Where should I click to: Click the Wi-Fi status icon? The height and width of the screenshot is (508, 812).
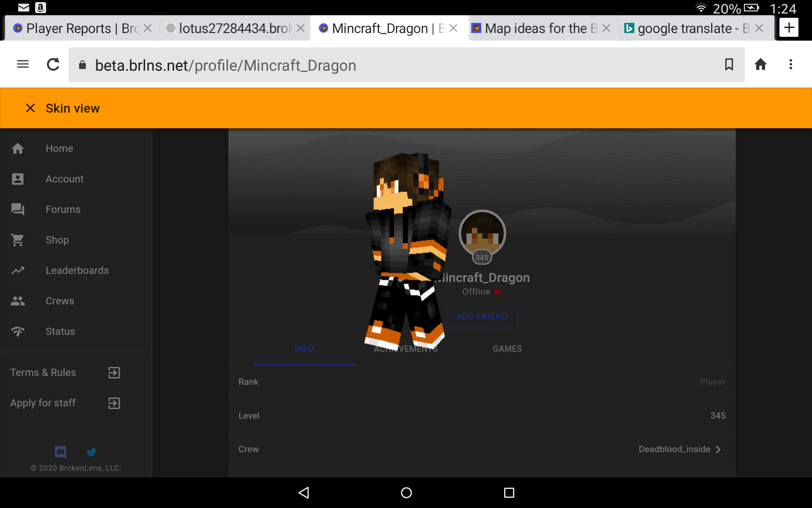pyautogui.click(x=701, y=8)
